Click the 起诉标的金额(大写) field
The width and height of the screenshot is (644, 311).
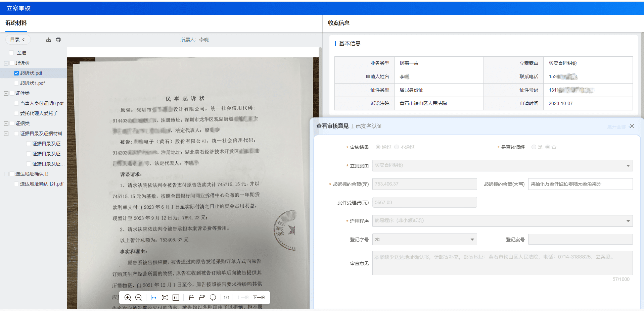[x=580, y=184]
